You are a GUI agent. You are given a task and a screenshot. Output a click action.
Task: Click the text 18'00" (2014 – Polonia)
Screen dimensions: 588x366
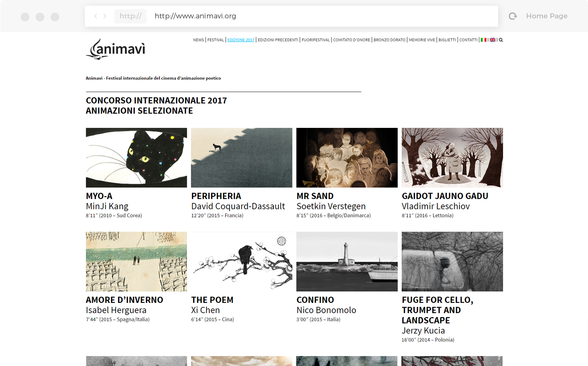[x=428, y=340]
